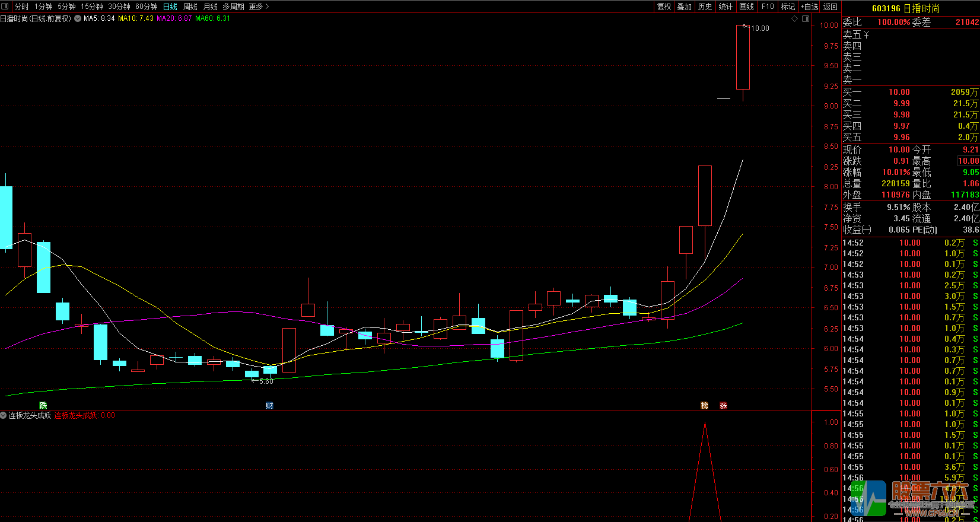Click the 返回 back button
Viewport: 980px width, 522px height.
[x=831, y=7]
